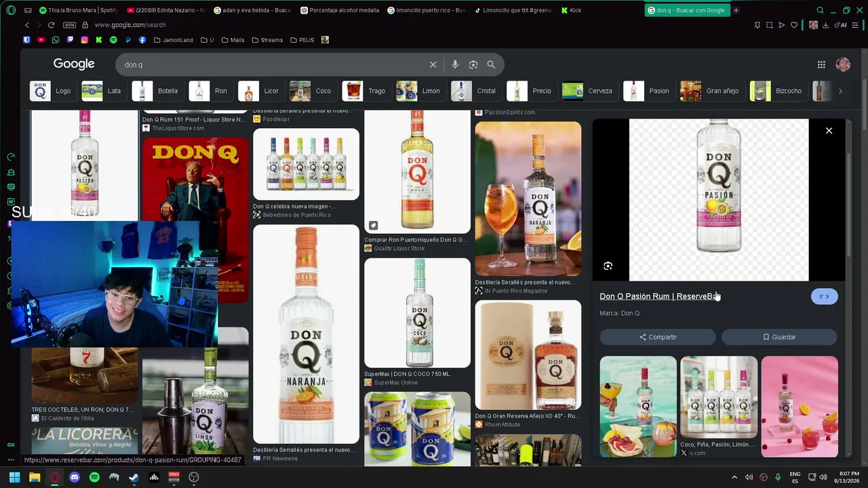Filter images by Coco chip

coord(312,91)
